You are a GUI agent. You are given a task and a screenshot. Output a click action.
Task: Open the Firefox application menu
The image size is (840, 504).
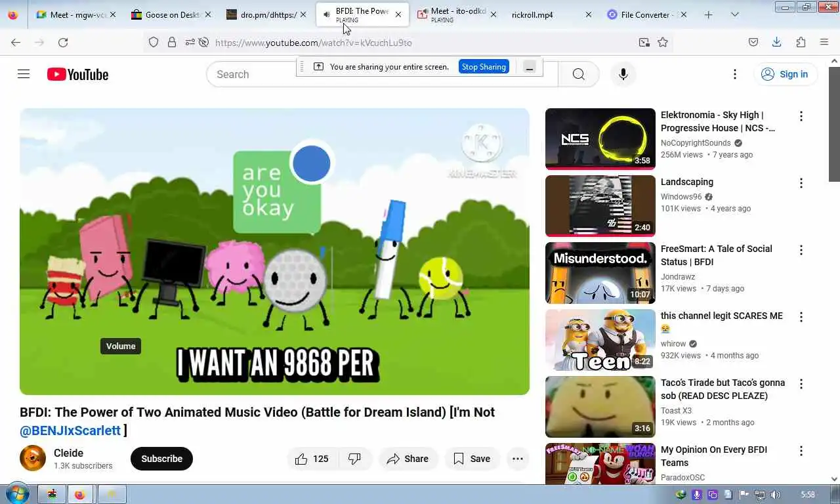pyautogui.click(x=824, y=42)
